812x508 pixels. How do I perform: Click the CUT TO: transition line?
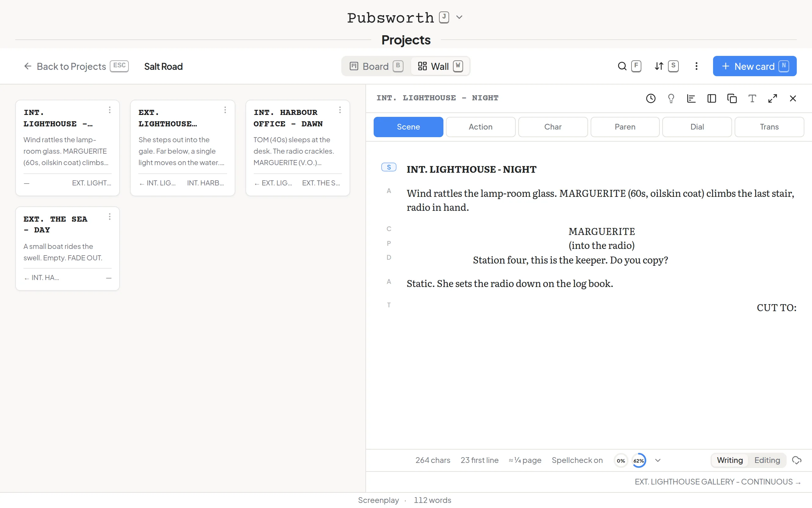pyautogui.click(x=776, y=308)
